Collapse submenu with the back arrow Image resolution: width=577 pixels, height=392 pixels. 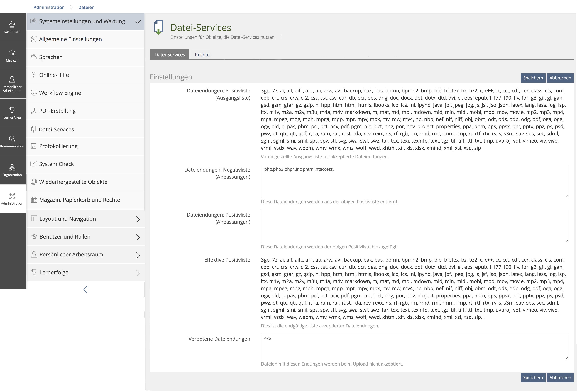[86, 290]
